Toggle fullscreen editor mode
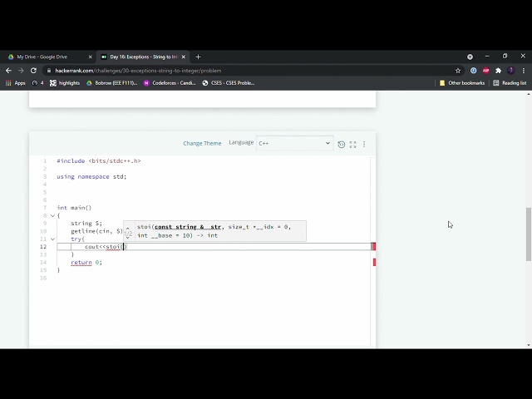 pos(352,144)
